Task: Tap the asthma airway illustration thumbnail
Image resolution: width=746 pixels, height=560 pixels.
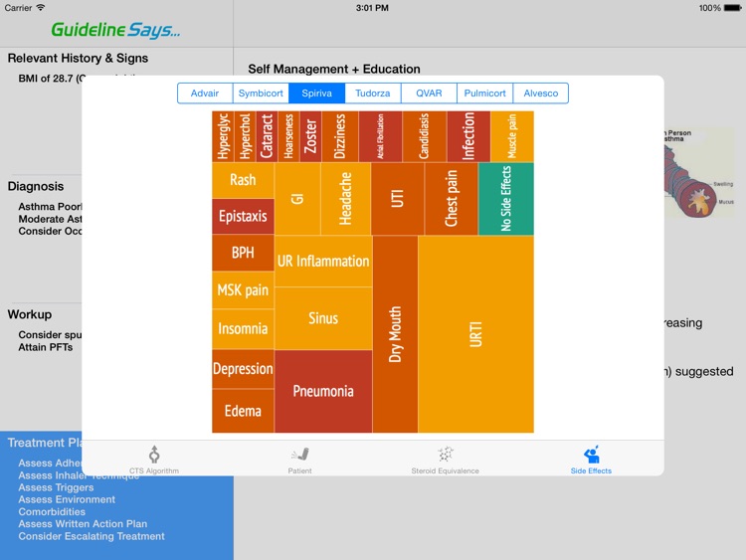Action: coord(699,172)
